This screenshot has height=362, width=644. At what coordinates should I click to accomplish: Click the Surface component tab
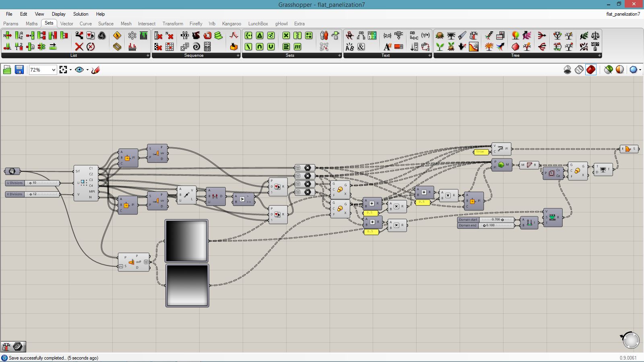[x=105, y=24]
